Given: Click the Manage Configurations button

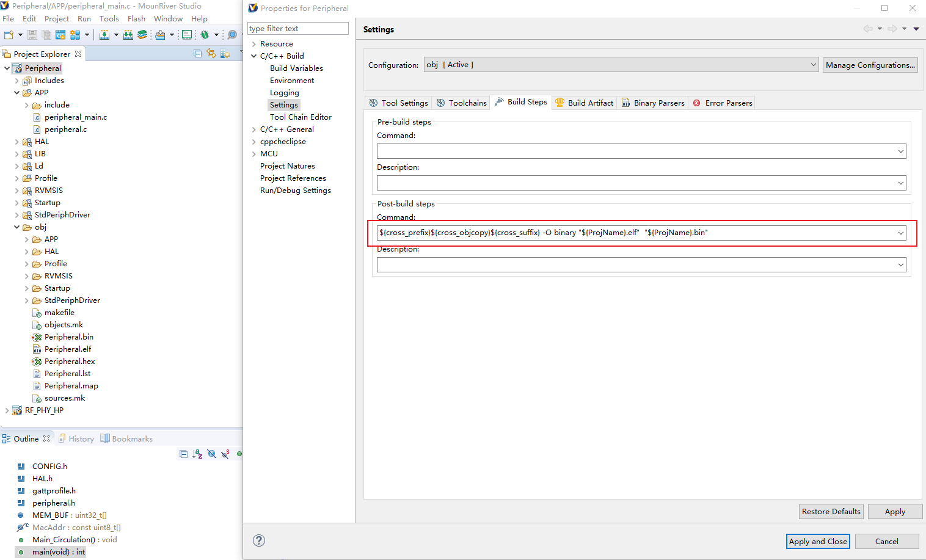Looking at the screenshot, I should click(870, 65).
